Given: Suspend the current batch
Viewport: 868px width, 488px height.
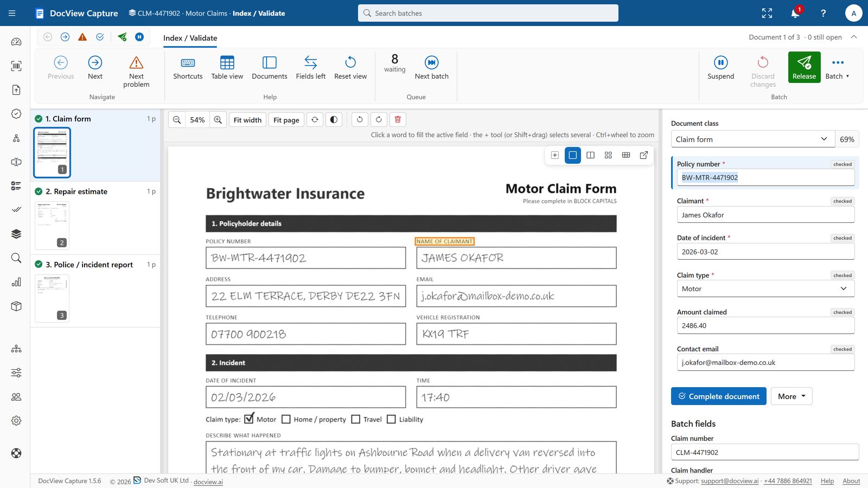Looking at the screenshot, I should pos(720,68).
